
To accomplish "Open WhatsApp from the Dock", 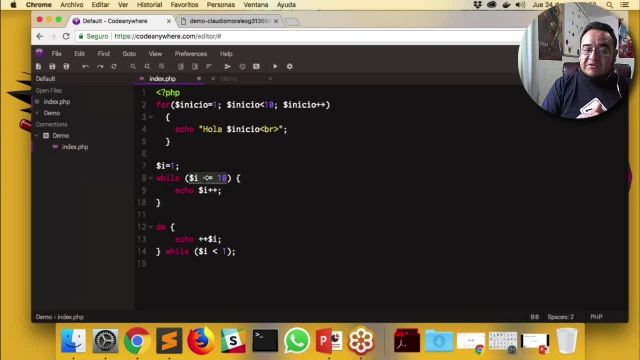I will [297, 340].
